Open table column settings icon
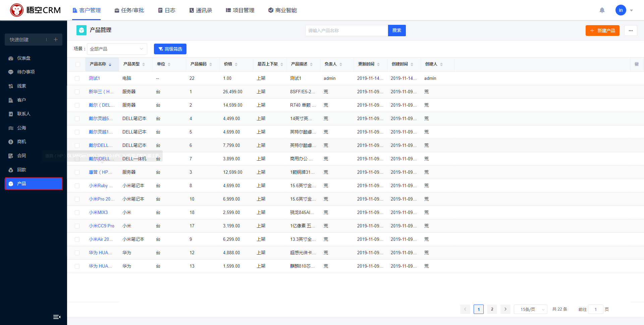Viewport: 644px width, 325px height. coord(637,64)
